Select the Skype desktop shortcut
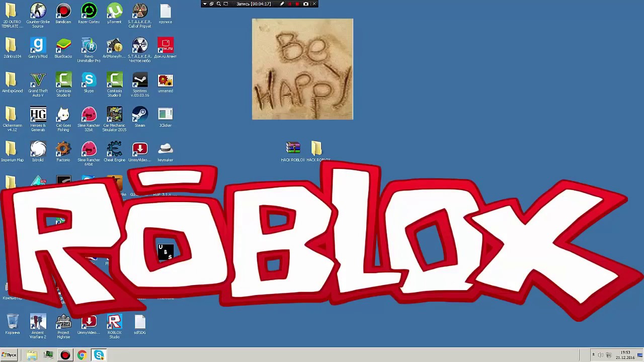This screenshot has width=644, height=362. point(89,82)
